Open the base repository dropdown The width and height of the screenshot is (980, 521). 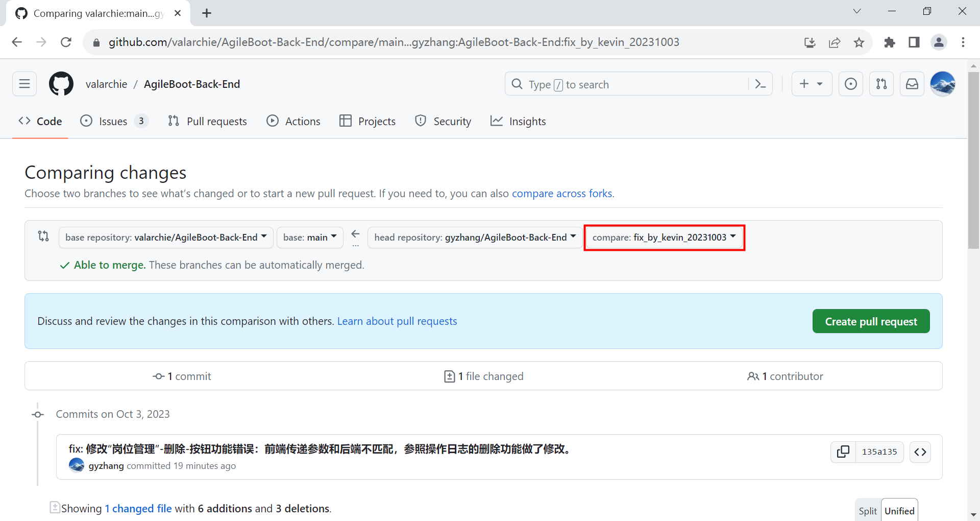[166, 238]
